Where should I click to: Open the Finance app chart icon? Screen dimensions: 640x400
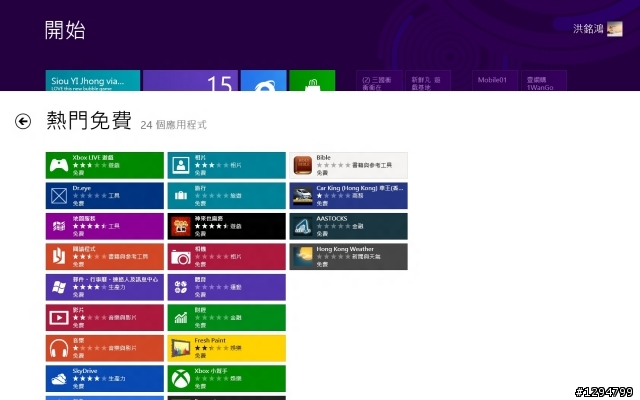click(181, 318)
